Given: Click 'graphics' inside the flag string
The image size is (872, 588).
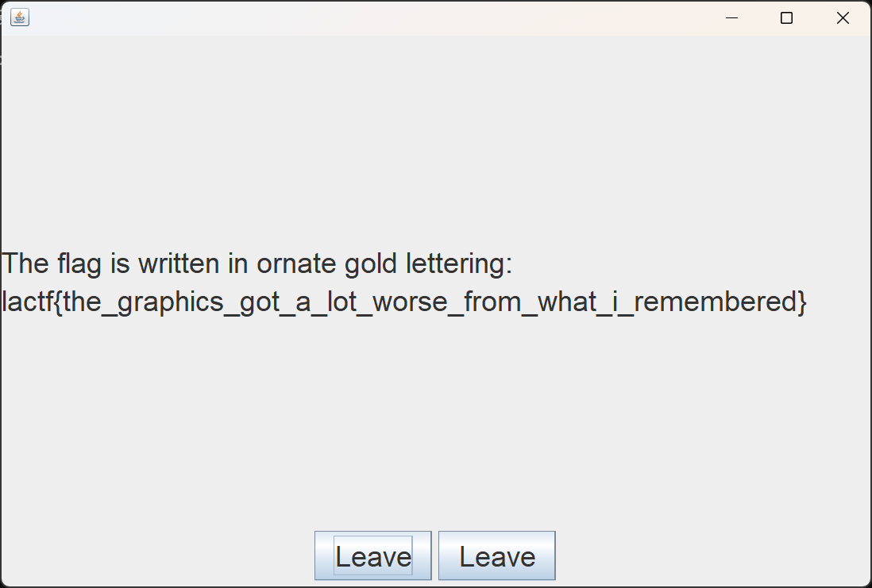Looking at the screenshot, I should 170,303.
